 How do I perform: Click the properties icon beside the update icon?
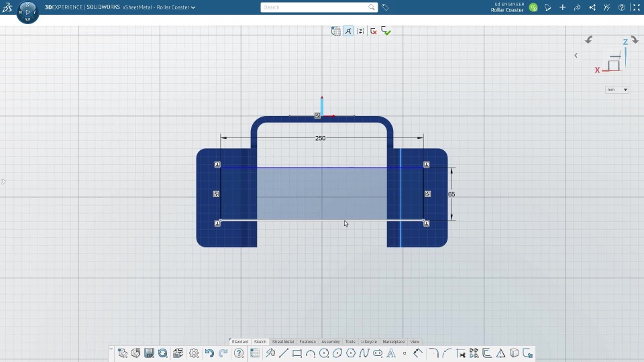(x=178, y=353)
